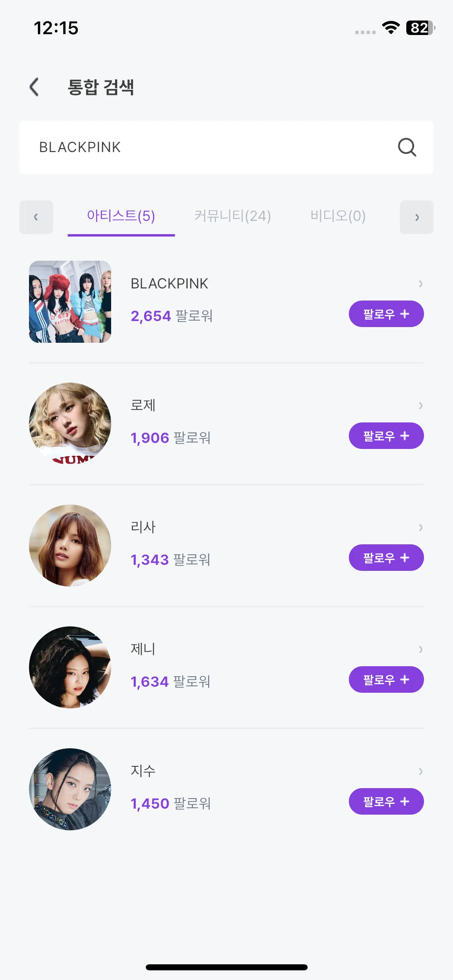
Task: Open the BLACKPINK group photo thumbnail
Action: [70, 302]
